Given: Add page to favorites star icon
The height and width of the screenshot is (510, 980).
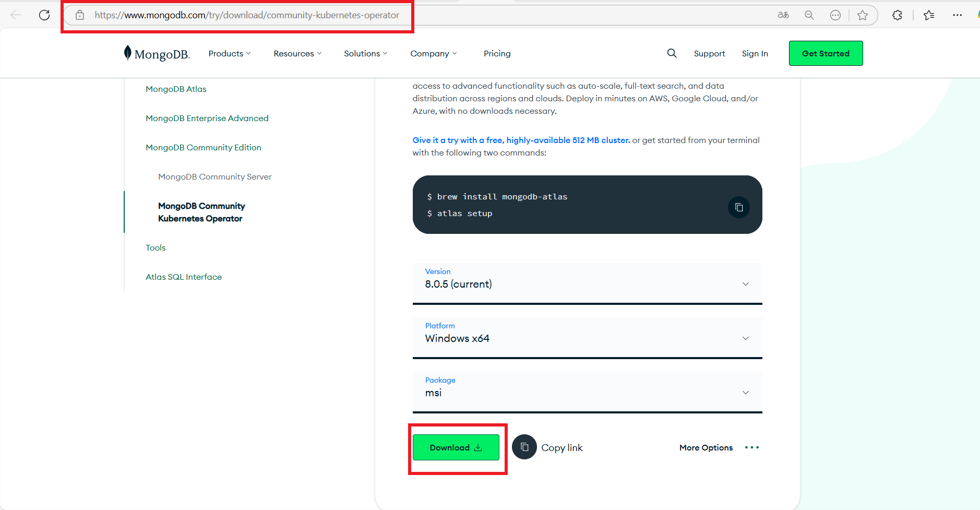Looking at the screenshot, I should pos(862,15).
